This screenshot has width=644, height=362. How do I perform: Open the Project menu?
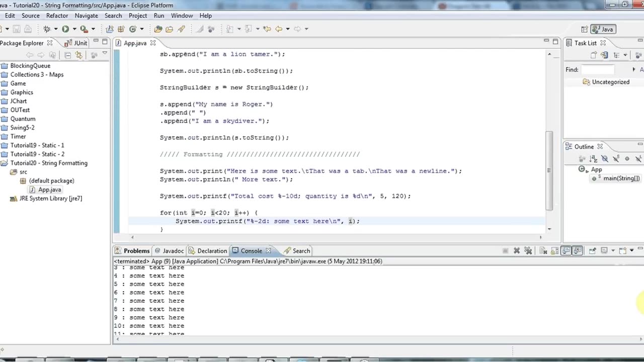[x=137, y=16]
